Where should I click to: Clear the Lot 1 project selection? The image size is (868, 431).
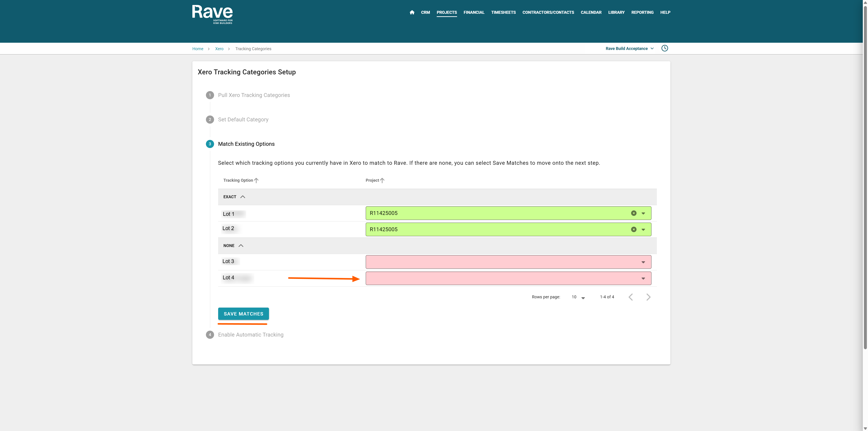[633, 213]
